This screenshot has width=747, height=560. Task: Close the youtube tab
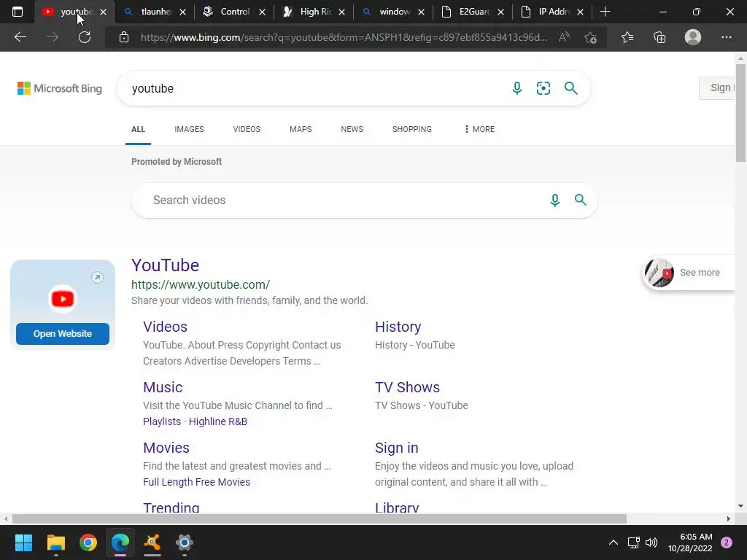coord(104,12)
